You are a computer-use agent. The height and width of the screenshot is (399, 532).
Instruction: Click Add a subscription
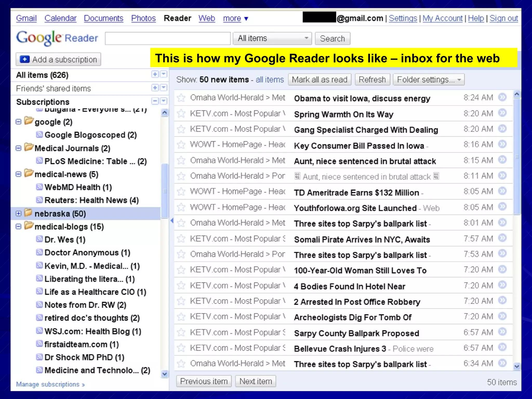coord(58,59)
